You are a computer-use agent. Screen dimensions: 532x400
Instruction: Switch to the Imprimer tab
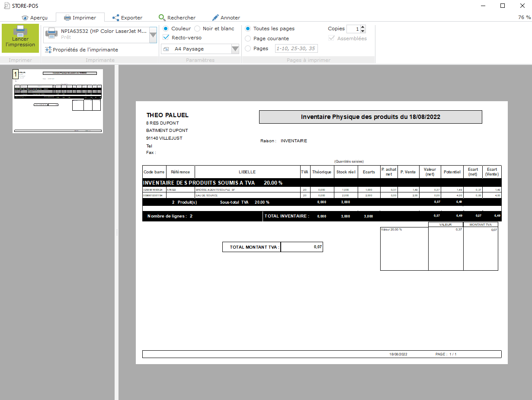pos(80,18)
